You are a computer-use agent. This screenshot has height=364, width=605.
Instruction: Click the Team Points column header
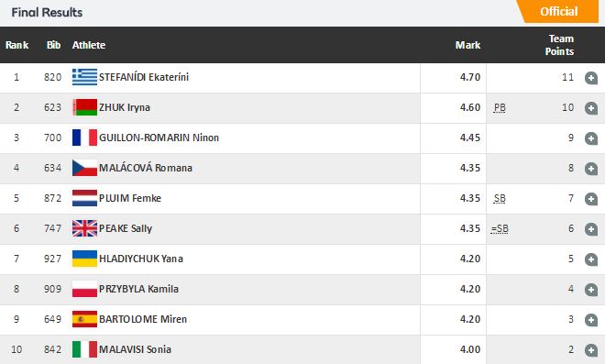point(559,45)
